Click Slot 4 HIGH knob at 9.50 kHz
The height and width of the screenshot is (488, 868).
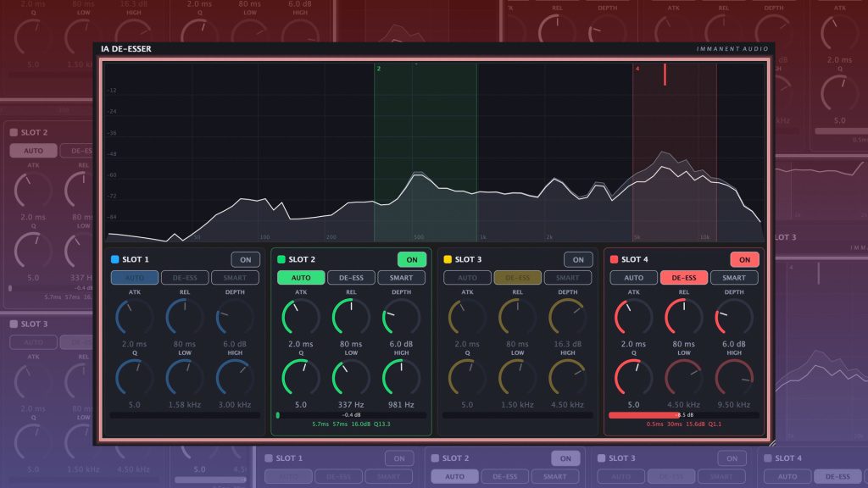734,378
